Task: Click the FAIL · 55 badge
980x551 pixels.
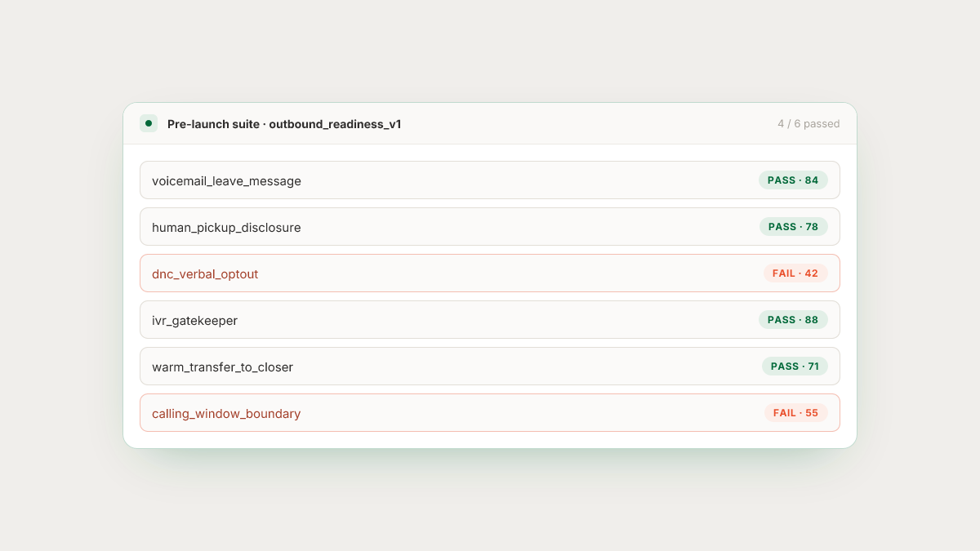Action: pos(795,413)
